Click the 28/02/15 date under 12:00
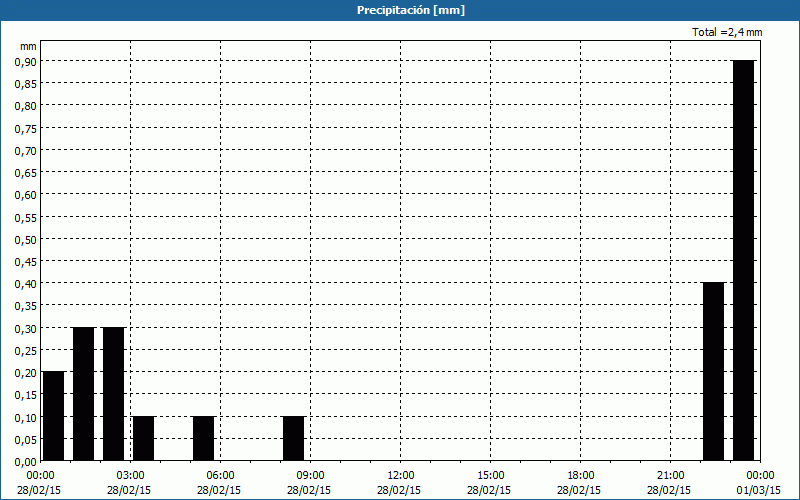 click(x=399, y=490)
